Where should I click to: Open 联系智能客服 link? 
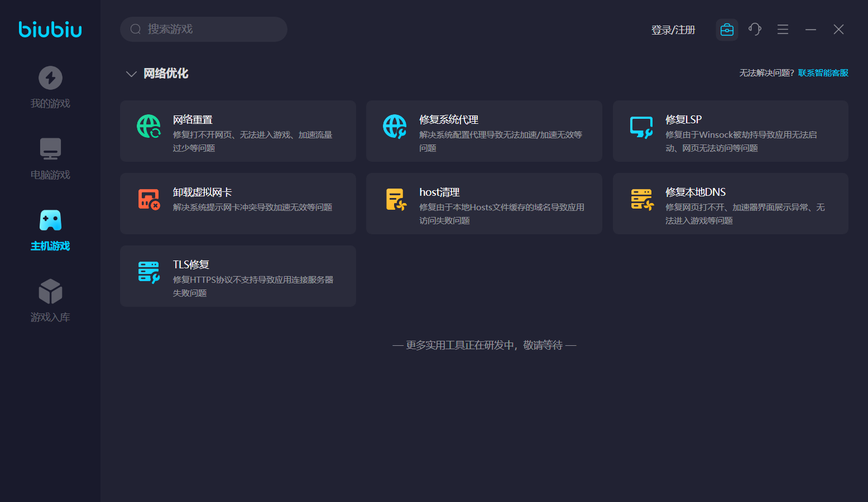[823, 73]
